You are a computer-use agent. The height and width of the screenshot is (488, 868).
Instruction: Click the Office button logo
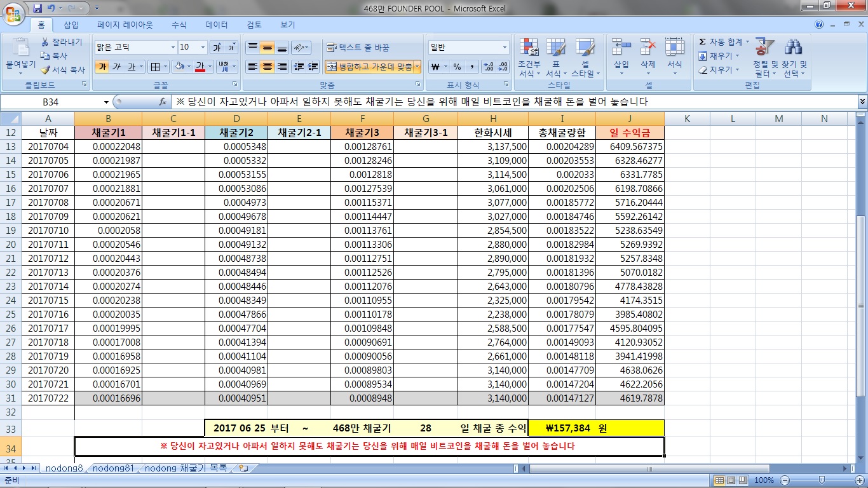click(x=14, y=14)
